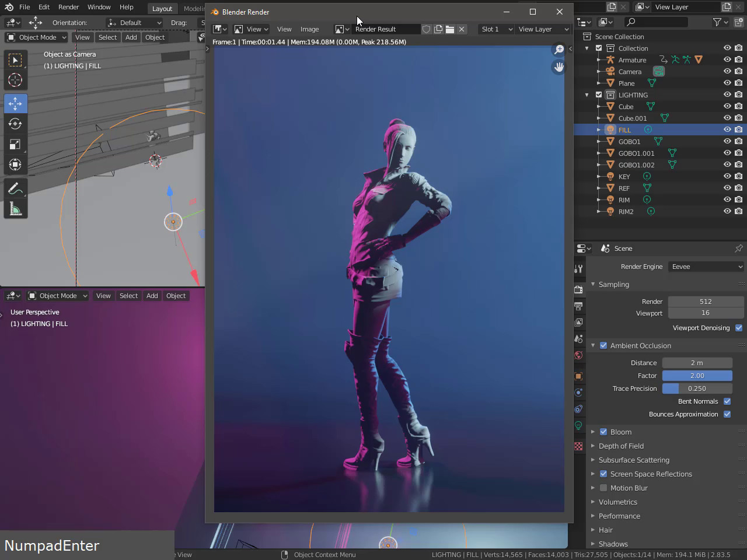Uncheck Viewport Denoising
This screenshot has width=747, height=560.
tap(739, 328)
